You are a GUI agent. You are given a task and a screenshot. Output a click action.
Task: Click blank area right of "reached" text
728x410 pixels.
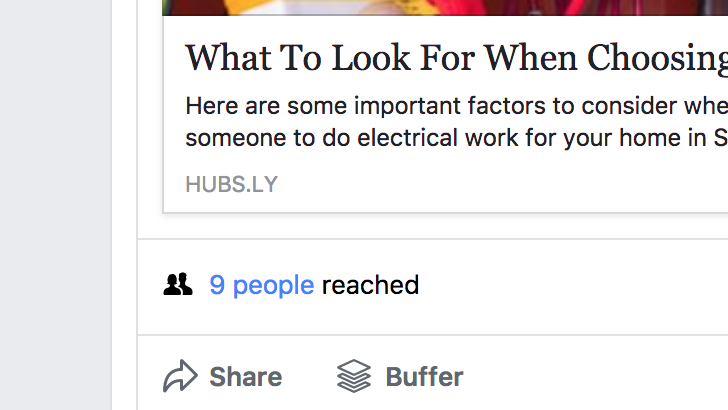[571, 285]
